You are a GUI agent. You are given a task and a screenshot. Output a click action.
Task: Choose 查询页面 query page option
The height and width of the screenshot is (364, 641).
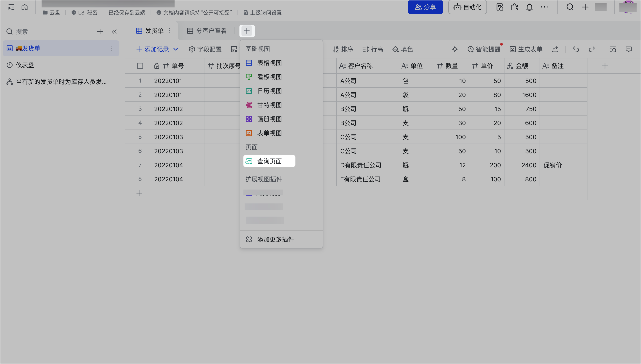269,161
